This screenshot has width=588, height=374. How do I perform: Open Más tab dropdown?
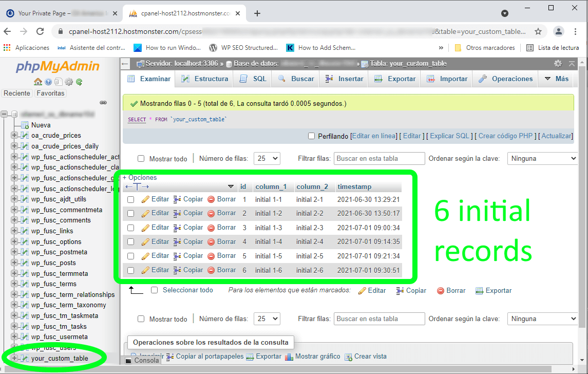coord(557,79)
